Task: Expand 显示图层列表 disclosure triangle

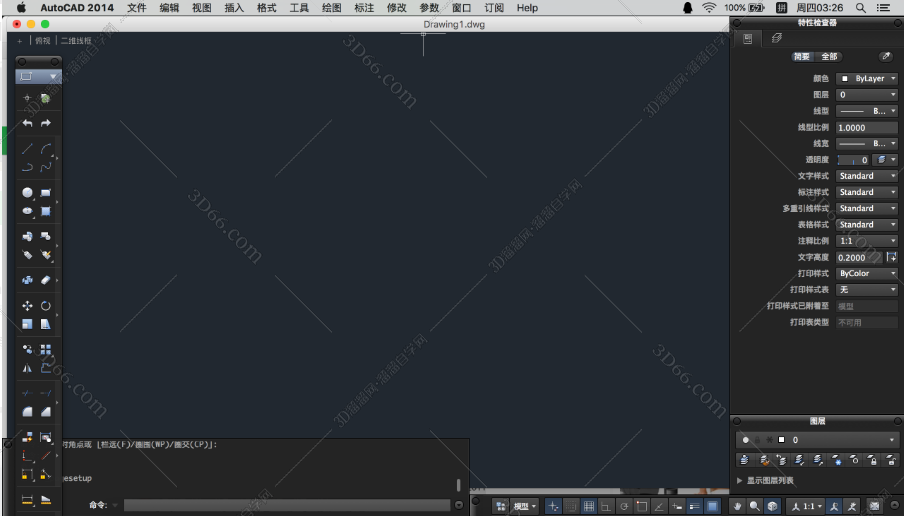Action: tap(740, 481)
